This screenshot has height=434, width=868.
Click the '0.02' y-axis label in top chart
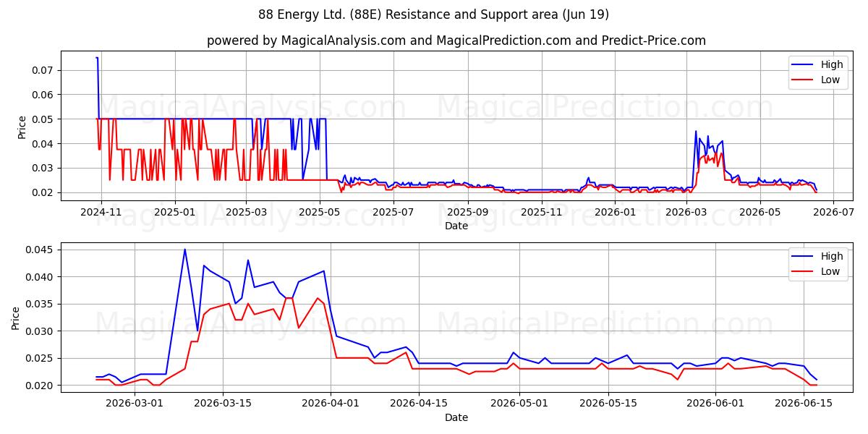43,193
